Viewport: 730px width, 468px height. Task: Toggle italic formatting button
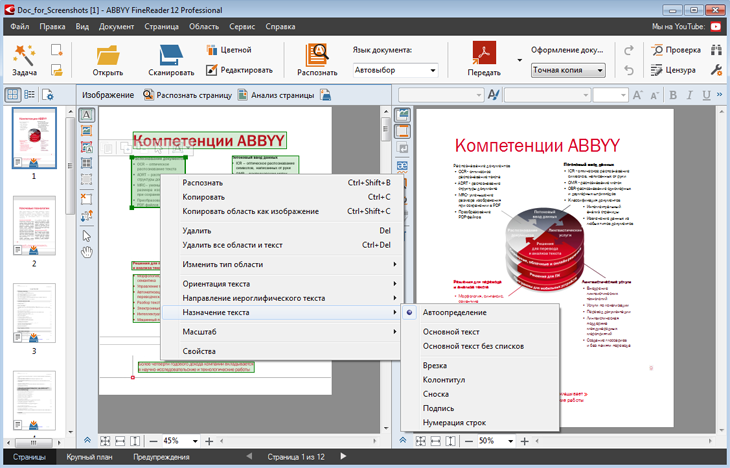pos(689,95)
